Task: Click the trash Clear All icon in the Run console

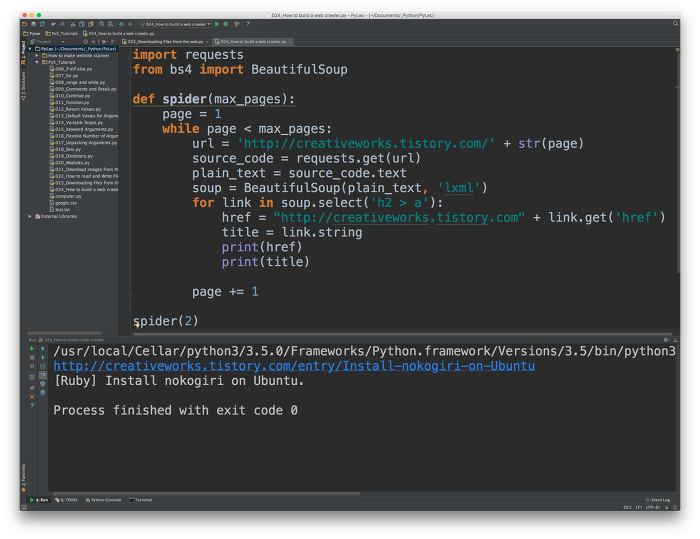Action: pos(42,393)
